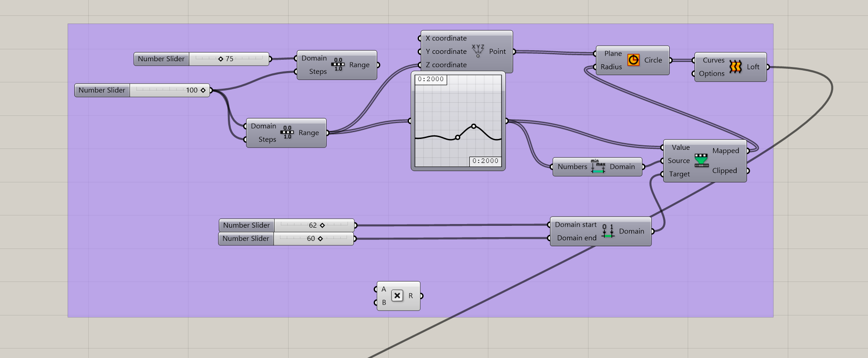The height and width of the screenshot is (358, 868).
Task: Click the Z coordinate input label
Action: tap(446, 65)
